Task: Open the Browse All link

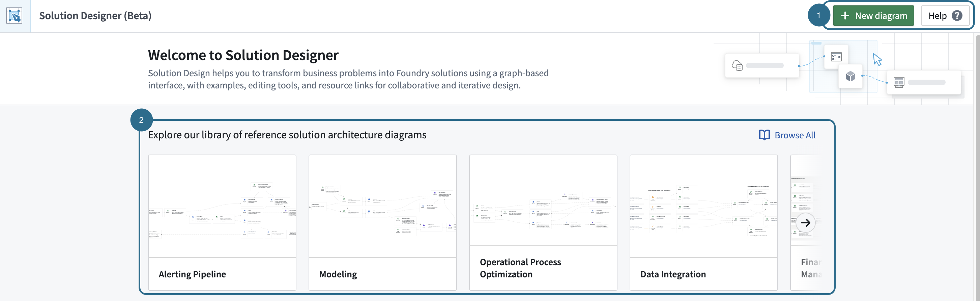Action: click(787, 135)
